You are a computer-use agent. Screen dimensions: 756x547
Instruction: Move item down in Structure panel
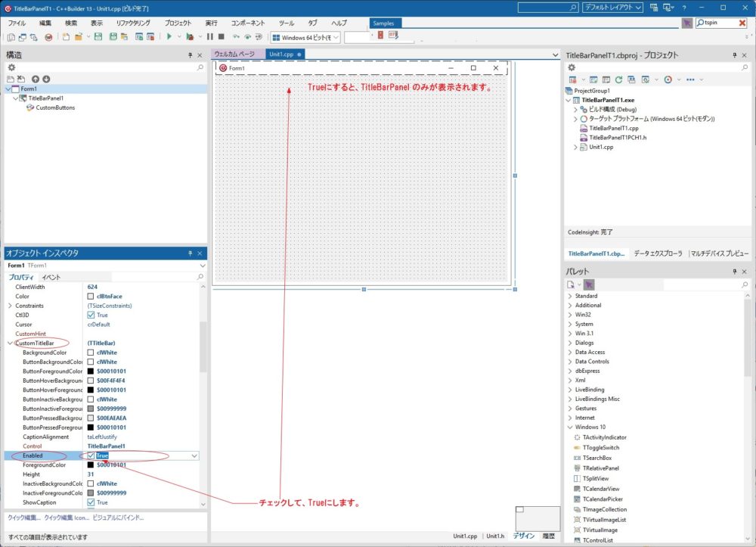(x=46, y=79)
